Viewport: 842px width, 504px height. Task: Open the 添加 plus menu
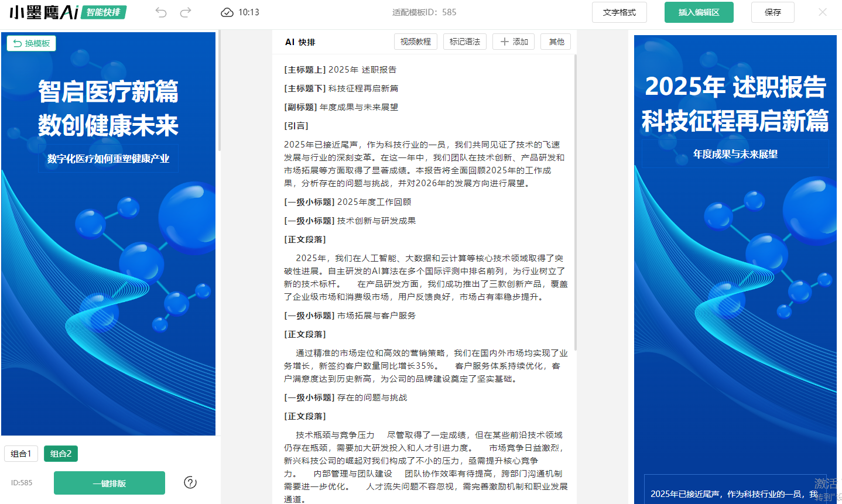tap(514, 42)
